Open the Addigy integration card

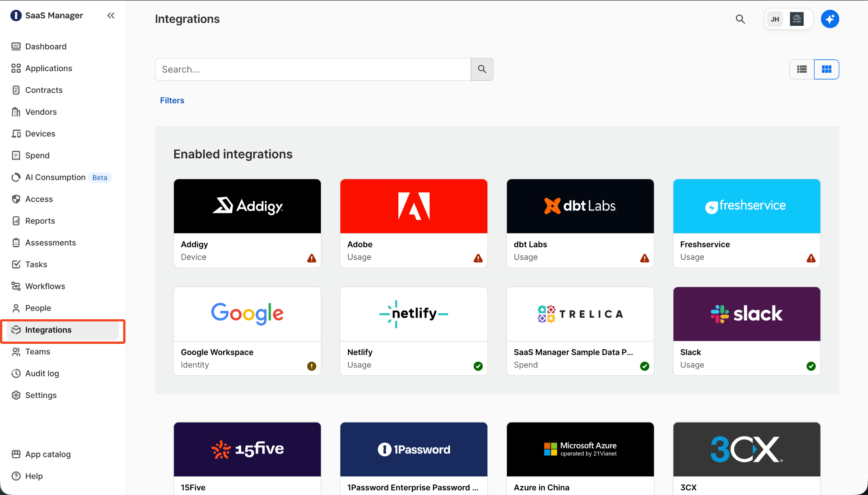coord(247,223)
